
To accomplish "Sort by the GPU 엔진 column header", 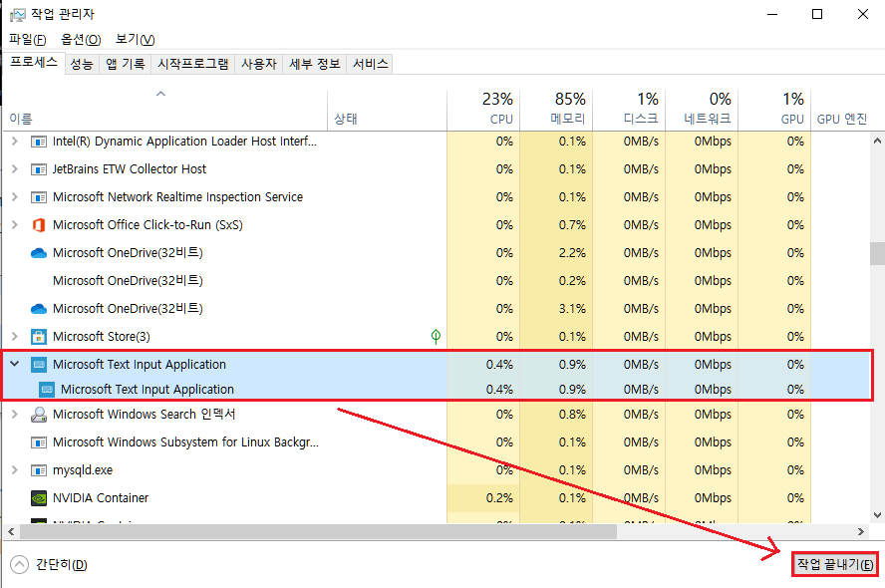I will point(841,110).
